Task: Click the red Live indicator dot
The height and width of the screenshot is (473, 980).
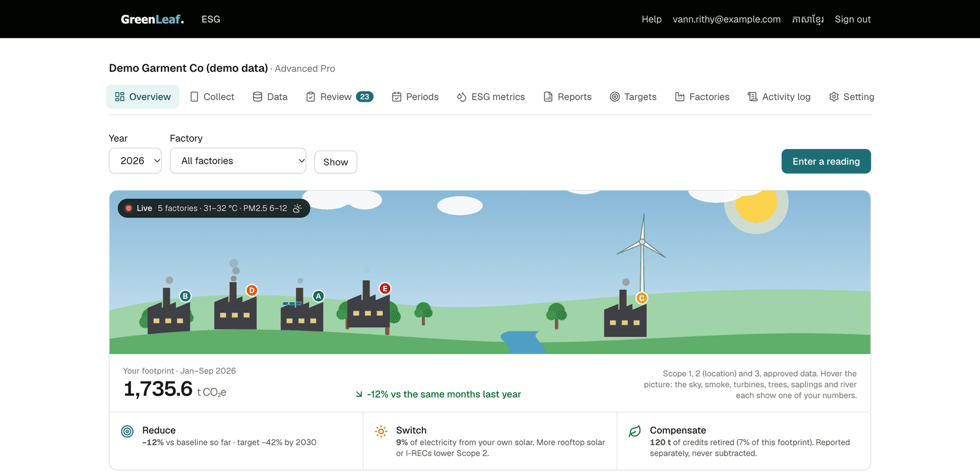Action: point(129,208)
